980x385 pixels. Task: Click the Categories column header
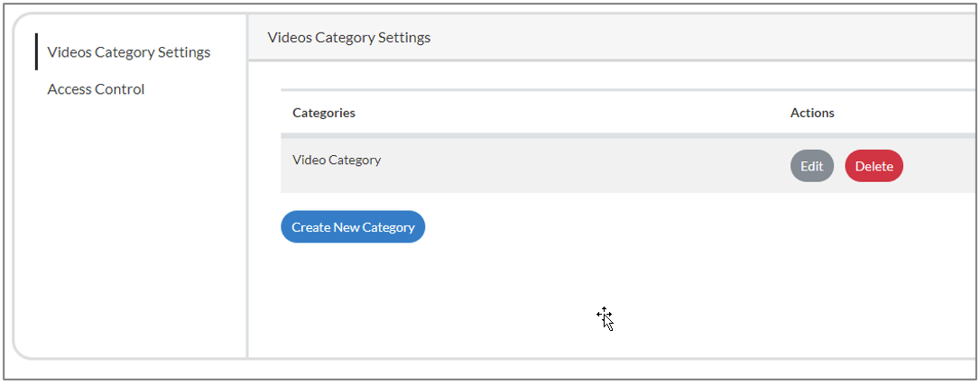coord(324,113)
